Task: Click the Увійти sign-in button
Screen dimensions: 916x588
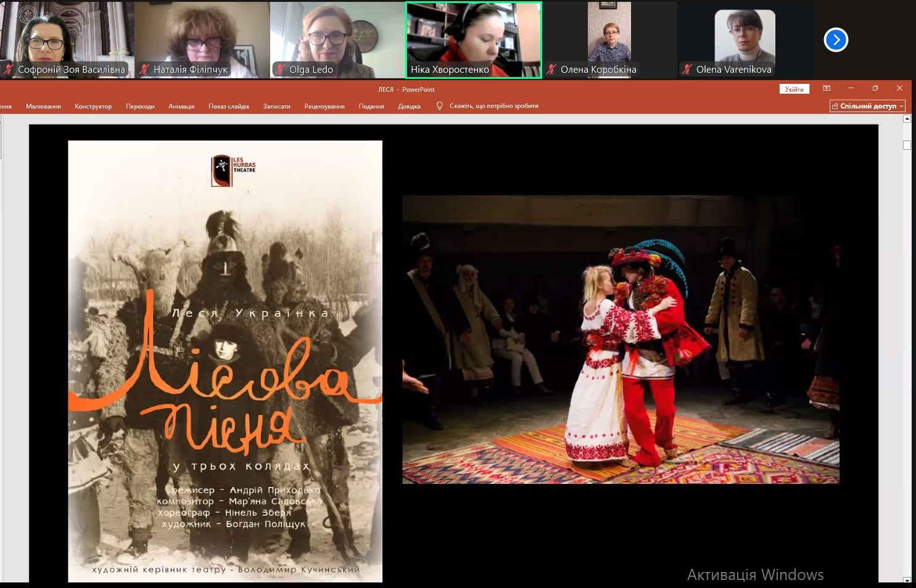Action: click(794, 89)
